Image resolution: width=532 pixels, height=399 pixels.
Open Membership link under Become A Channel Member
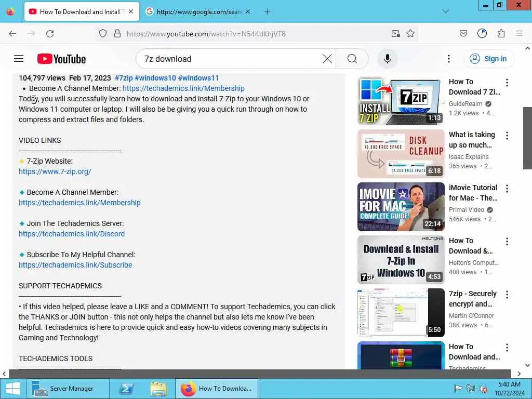coord(79,203)
